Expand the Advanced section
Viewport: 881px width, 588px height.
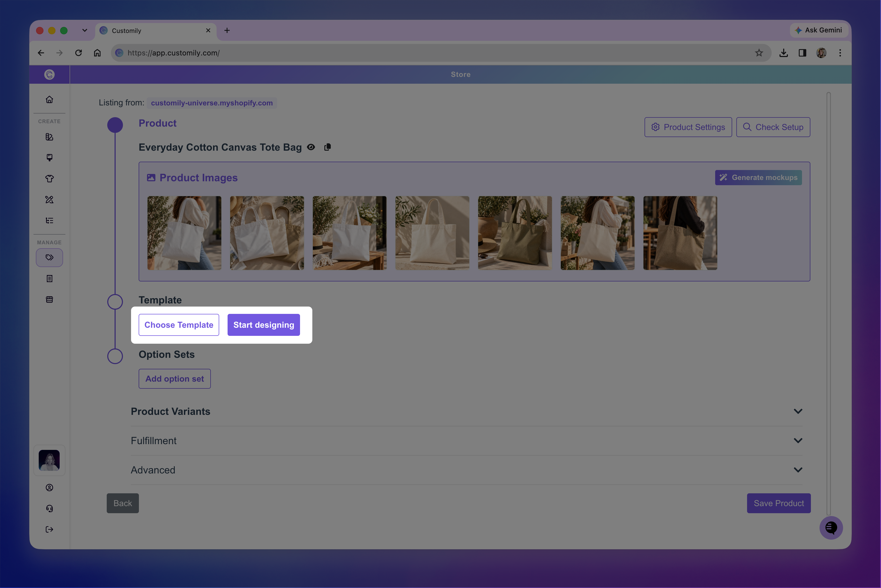(x=467, y=470)
